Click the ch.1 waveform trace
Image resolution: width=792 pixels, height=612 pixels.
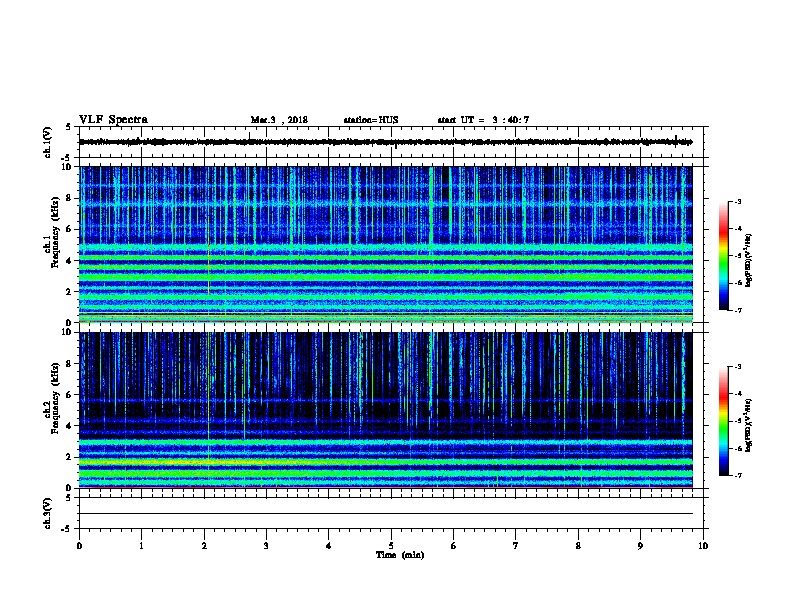click(x=385, y=142)
